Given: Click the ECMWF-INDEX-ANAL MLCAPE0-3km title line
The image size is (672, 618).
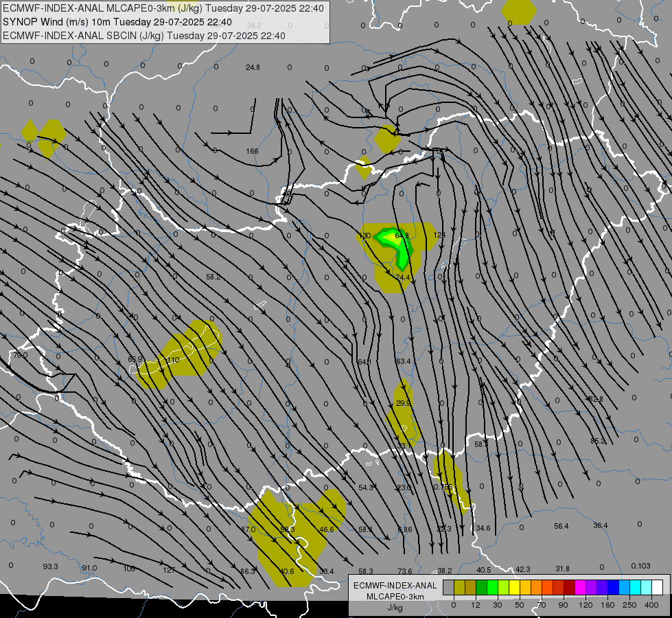Looking at the screenshot, I should point(163,8).
